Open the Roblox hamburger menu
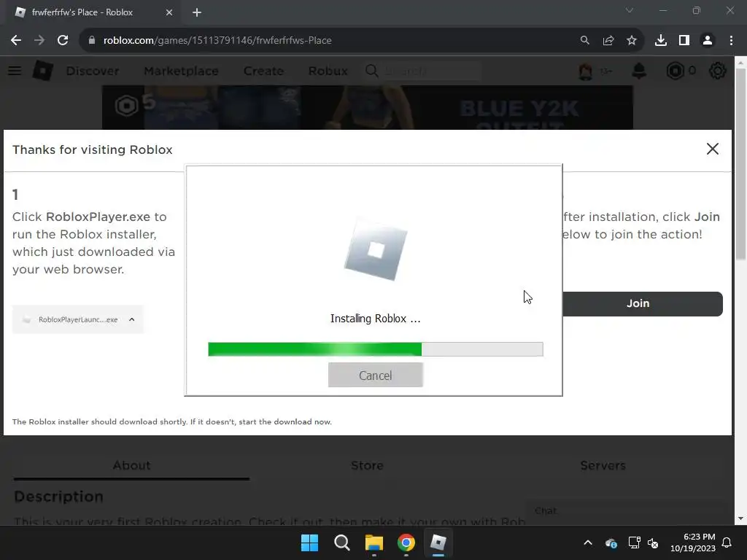The width and height of the screenshot is (747, 560). [x=15, y=71]
